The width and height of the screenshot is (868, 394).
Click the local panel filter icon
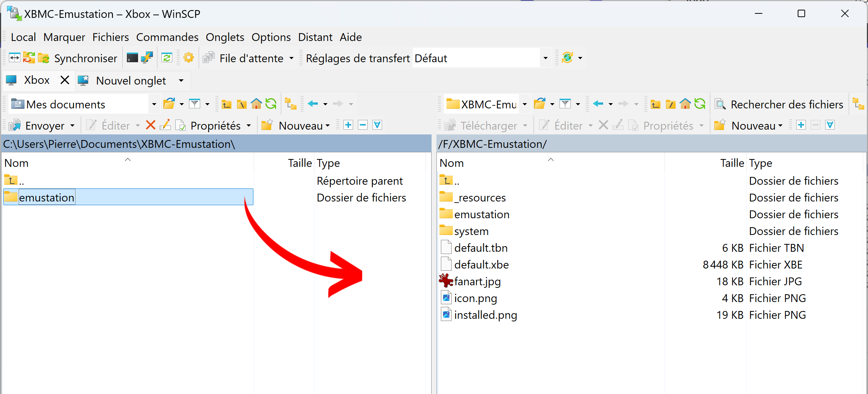(x=195, y=104)
